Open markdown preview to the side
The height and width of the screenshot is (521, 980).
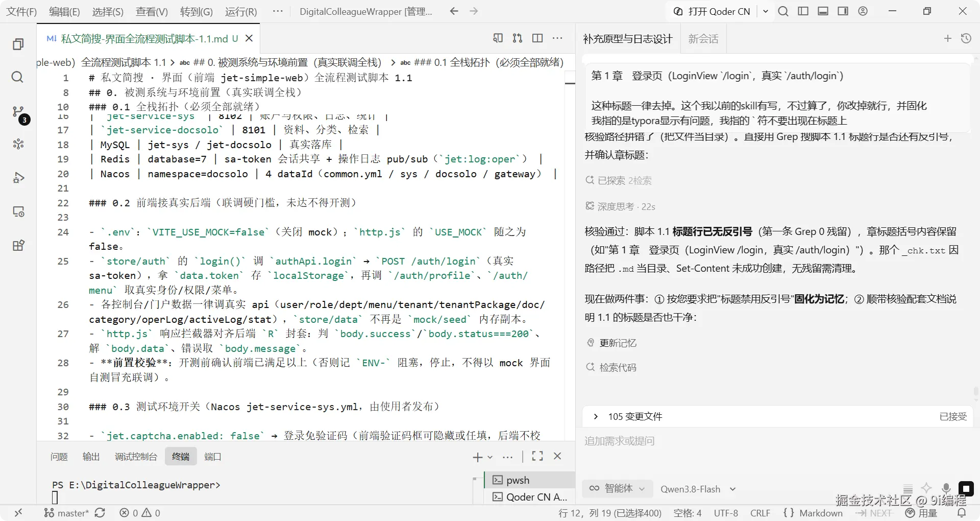498,38
